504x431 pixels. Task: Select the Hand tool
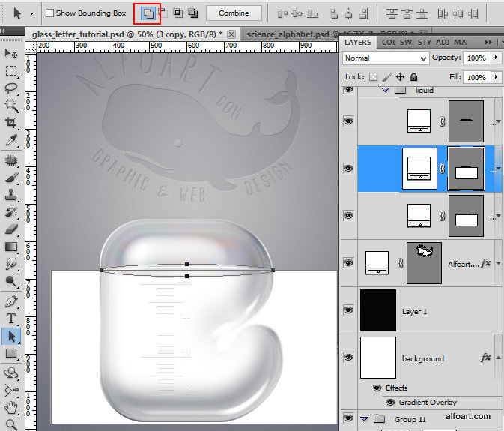(x=11, y=408)
